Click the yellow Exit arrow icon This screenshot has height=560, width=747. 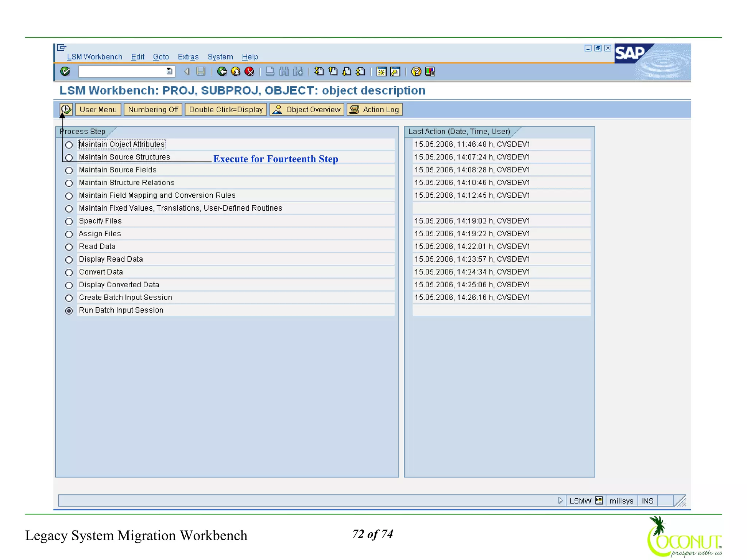point(236,71)
